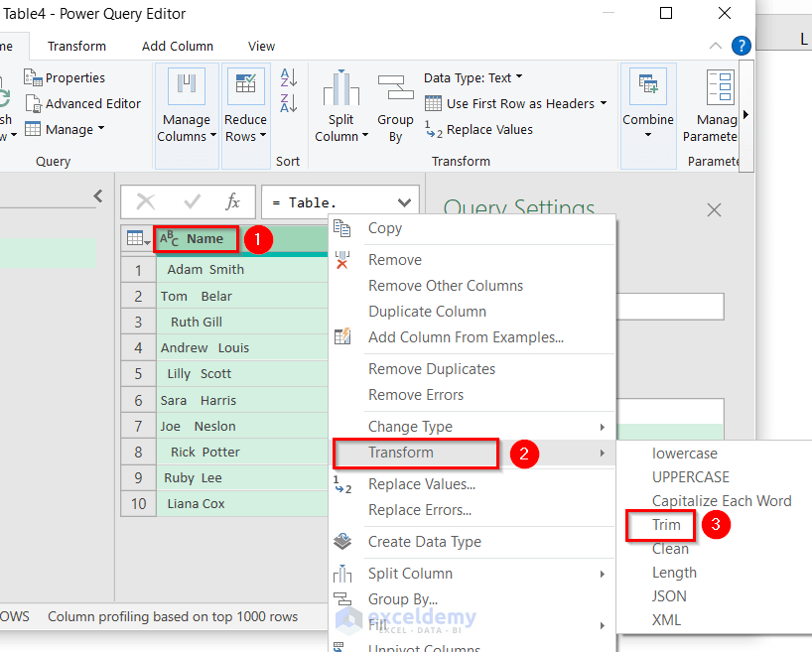Click Use First Row as Headers
812x652 pixels.
(512, 103)
